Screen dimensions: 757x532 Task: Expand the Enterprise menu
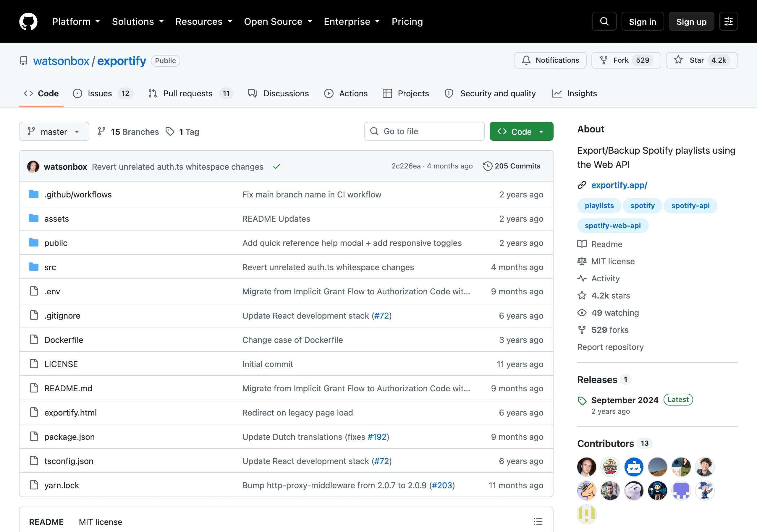[x=352, y=21]
